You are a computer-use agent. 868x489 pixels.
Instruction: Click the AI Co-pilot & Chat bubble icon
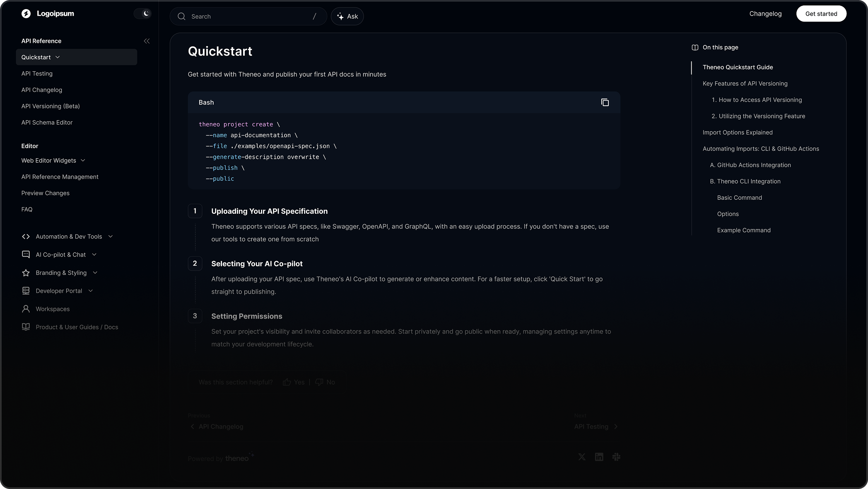tap(26, 254)
